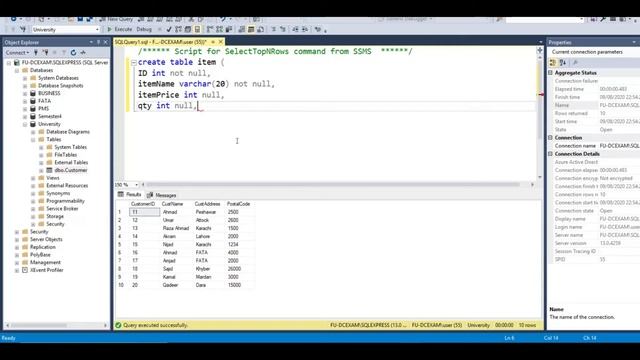The image size is (640, 360).
Task: Collapse the Tables folder node
Action: tap(33, 140)
